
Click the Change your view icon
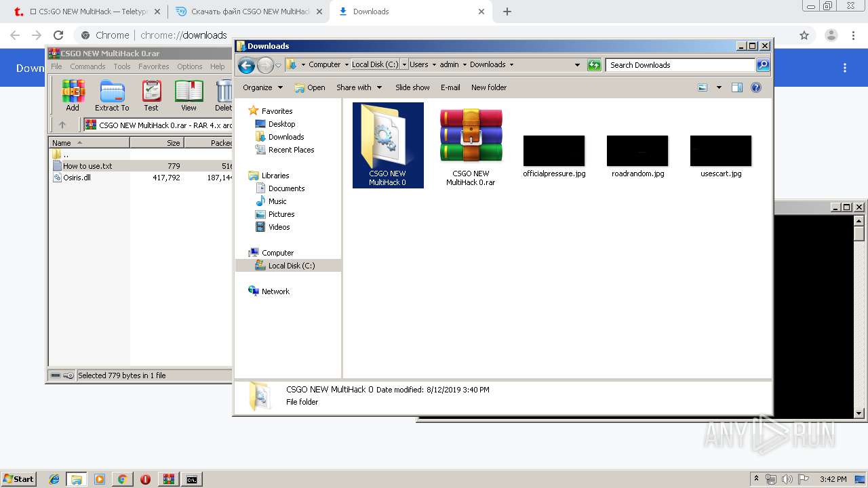pos(703,87)
